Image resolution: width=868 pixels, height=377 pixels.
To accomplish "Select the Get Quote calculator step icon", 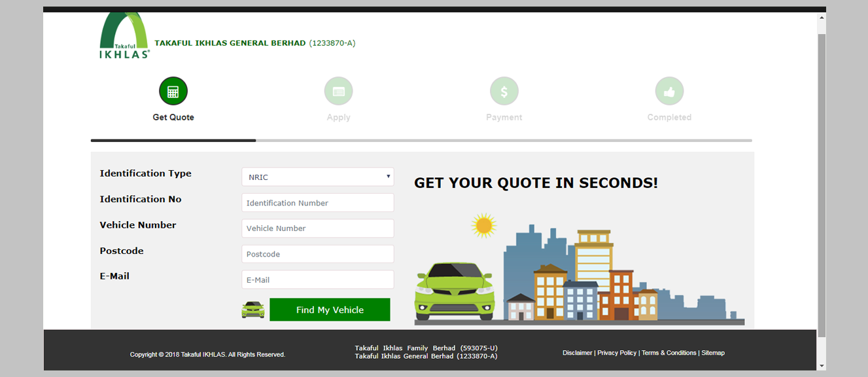I will [173, 91].
